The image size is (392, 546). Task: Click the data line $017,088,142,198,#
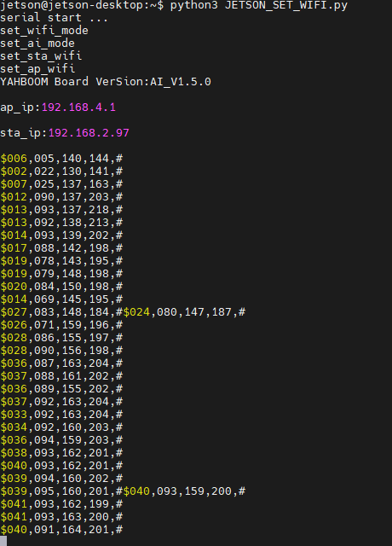coord(61,248)
